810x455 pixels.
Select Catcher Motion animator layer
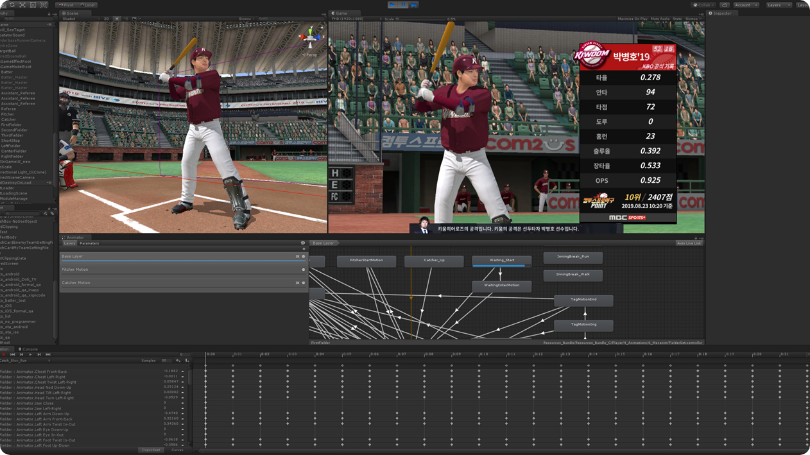tap(183, 283)
